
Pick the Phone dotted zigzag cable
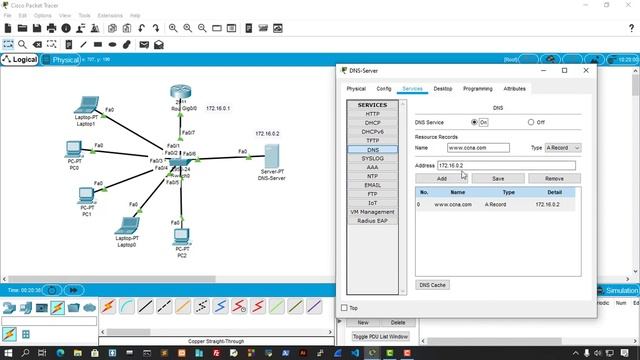click(x=202, y=307)
